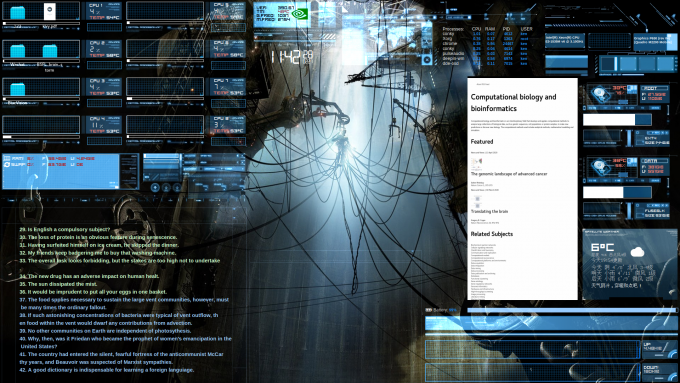Click the DATA hard disk icon
The width and height of the screenshot is (680, 383).
602,167
